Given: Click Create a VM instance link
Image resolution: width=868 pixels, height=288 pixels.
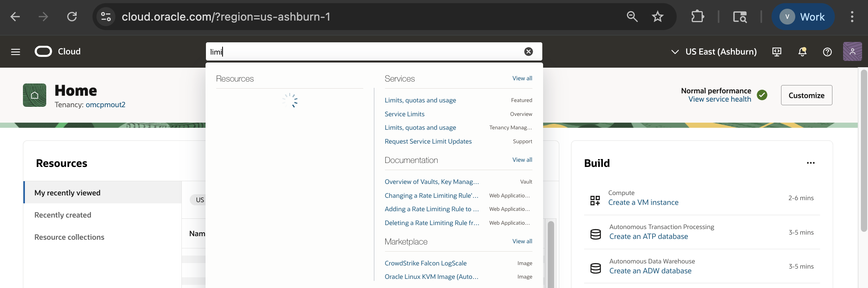Looking at the screenshot, I should (x=643, y=203).
